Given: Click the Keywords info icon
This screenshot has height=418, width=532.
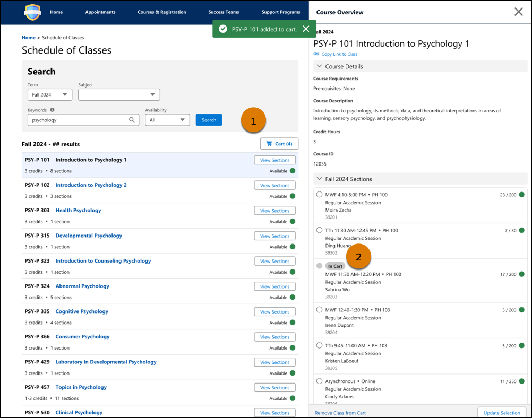Looking at the screenshot, I should 52,110.
